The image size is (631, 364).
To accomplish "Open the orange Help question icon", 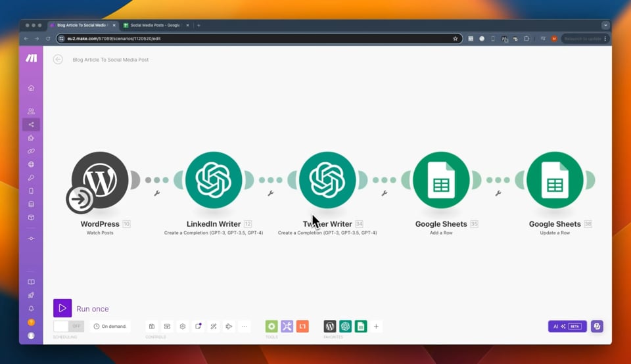I will pyautogui.click(x=31, y=322).
